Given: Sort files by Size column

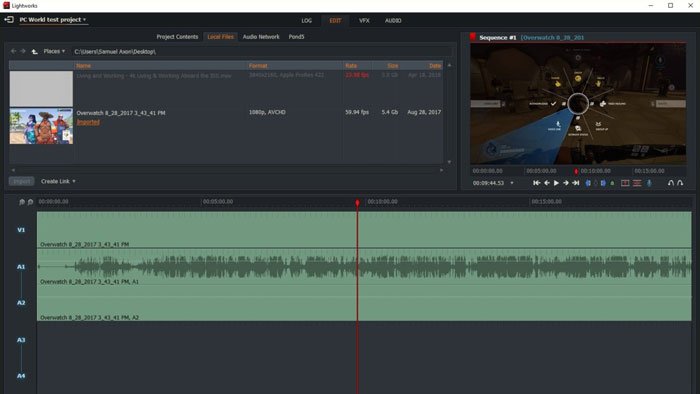Looking at the screenshot, I should (392, 66).
